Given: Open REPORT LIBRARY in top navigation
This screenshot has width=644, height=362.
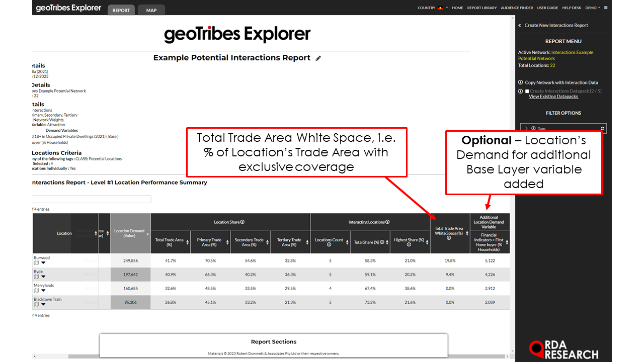Looking at the screenshot, I should 482,8.
